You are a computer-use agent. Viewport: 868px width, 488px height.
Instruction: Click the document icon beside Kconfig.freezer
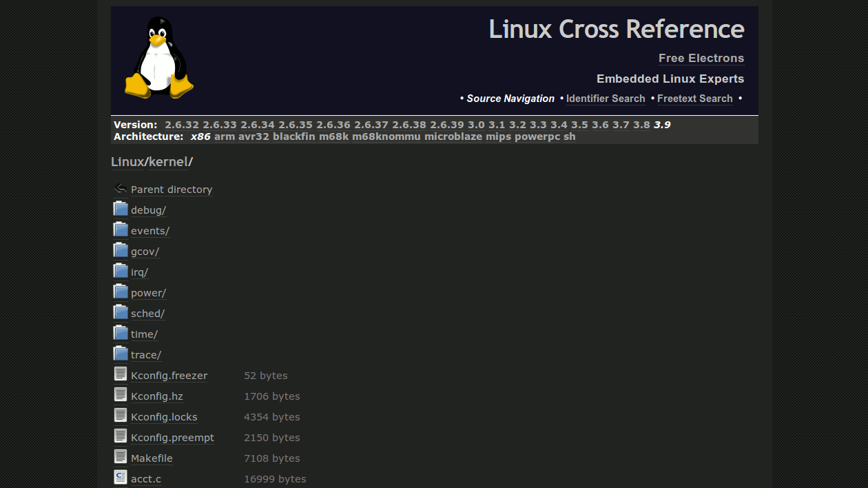120,374
